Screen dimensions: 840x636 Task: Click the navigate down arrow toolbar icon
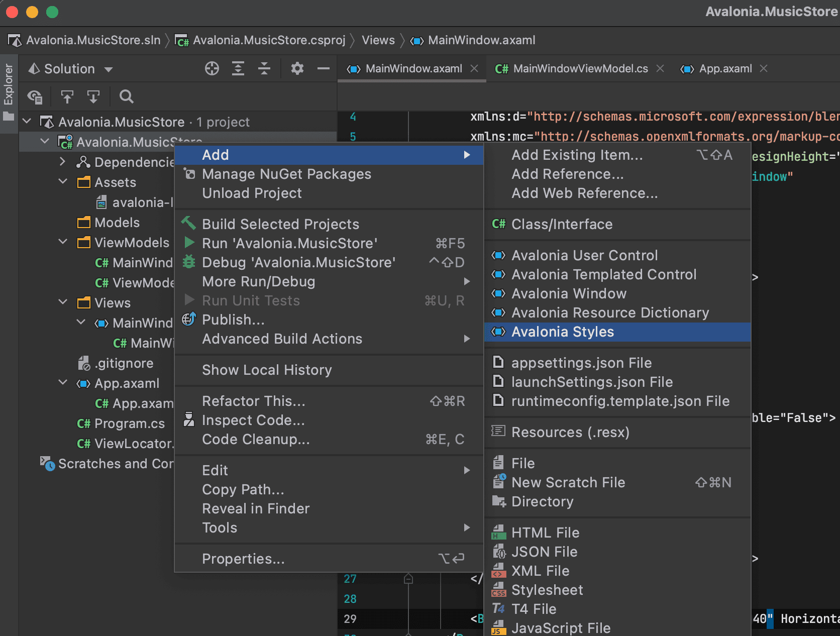click(93, 96)
